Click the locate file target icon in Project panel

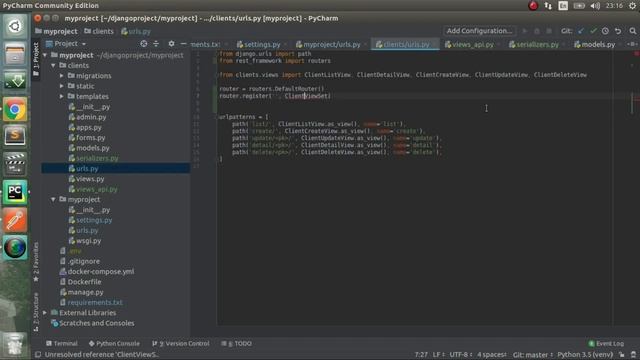click(144, 44)
